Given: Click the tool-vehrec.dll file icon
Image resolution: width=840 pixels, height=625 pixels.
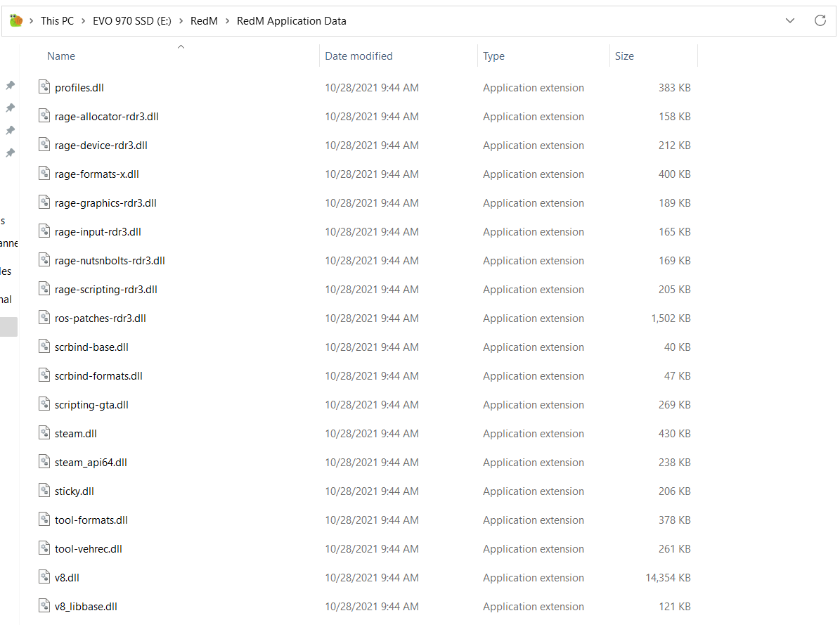Looking at the screenshot, I should pos(44,548).
